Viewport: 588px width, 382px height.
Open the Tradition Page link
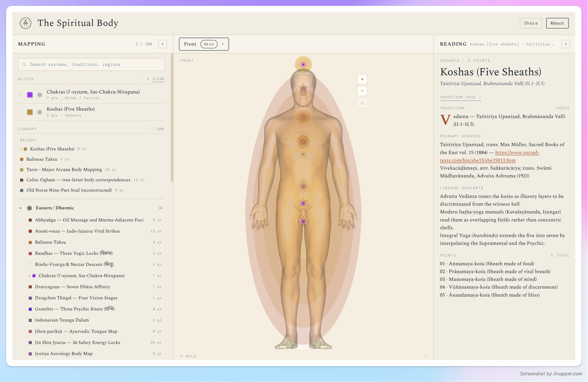[460, 97]
